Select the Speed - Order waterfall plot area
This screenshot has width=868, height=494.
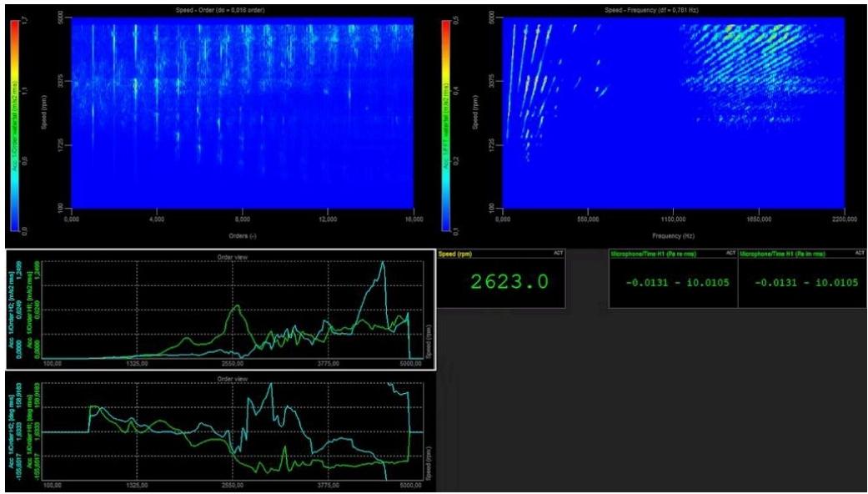point(243,113)
